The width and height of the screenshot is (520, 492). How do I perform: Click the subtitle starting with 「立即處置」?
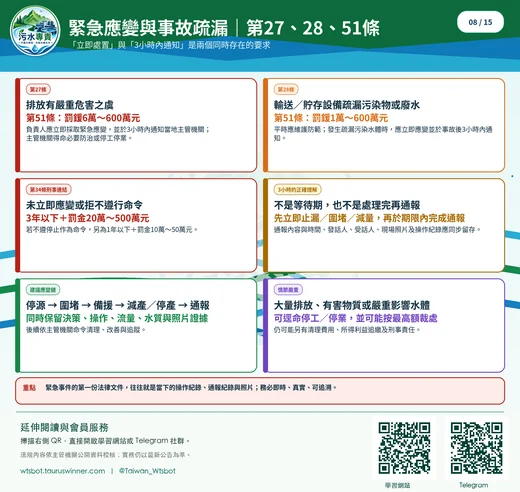[x=170, y=45]
